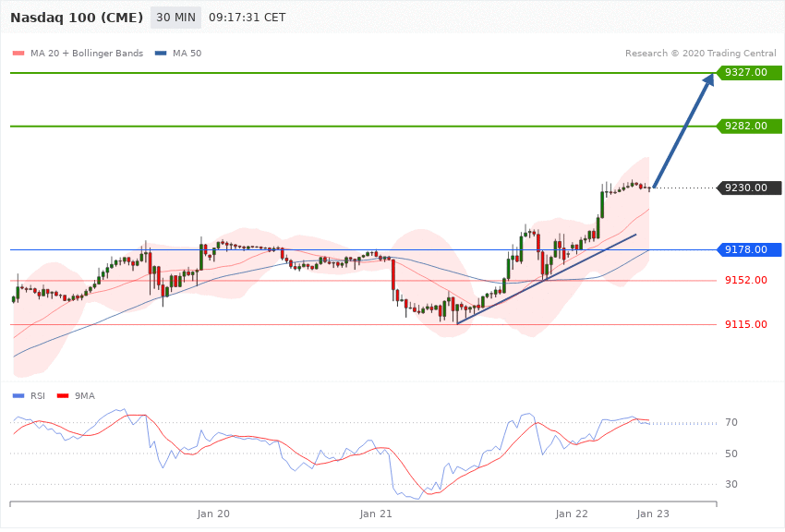This screenshot has height=532, width=785.
Task: Click the blue MA 50 legend swatch
Action: point(161,53)
